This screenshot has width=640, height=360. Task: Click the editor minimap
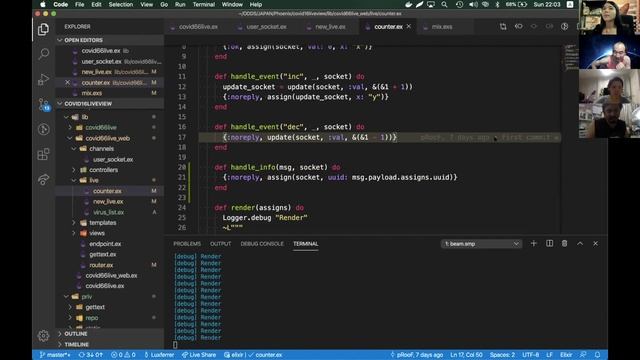(x=571, y=57)
